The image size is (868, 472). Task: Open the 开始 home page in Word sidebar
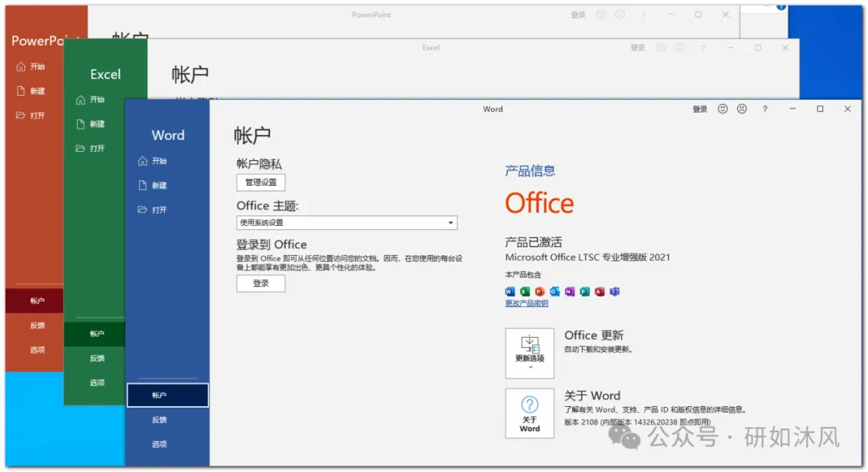coord(153,161)
